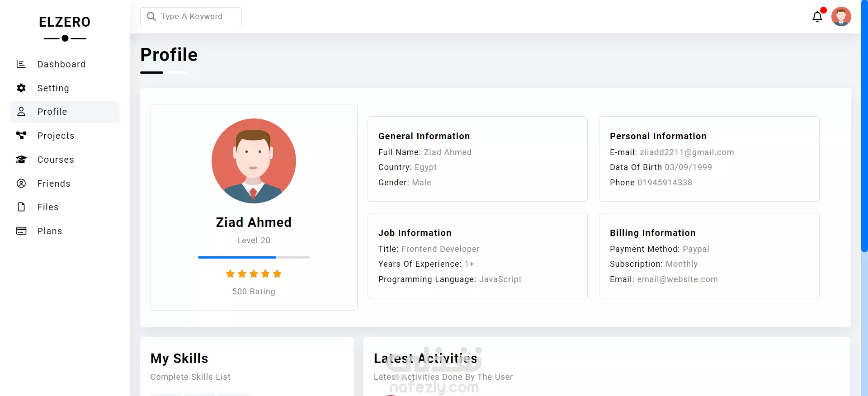Screen dimensions: 868x396
Task: Click the Dashboard chart icon in sidebar
Action: pos(21,64)
